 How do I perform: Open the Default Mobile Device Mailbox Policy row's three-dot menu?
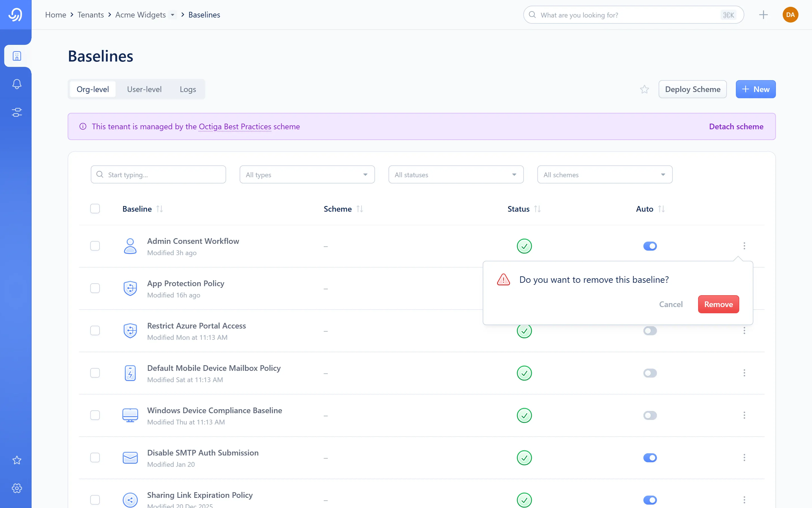(744, 373)
